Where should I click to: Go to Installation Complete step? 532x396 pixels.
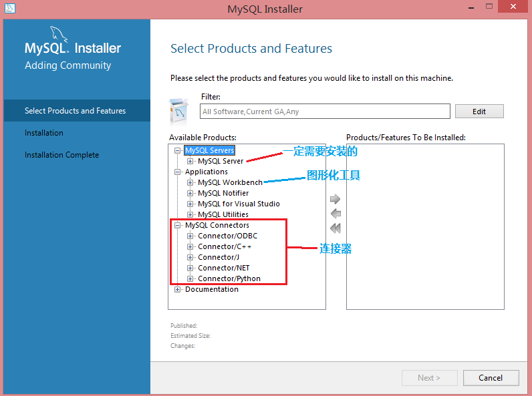coord(61,155)
